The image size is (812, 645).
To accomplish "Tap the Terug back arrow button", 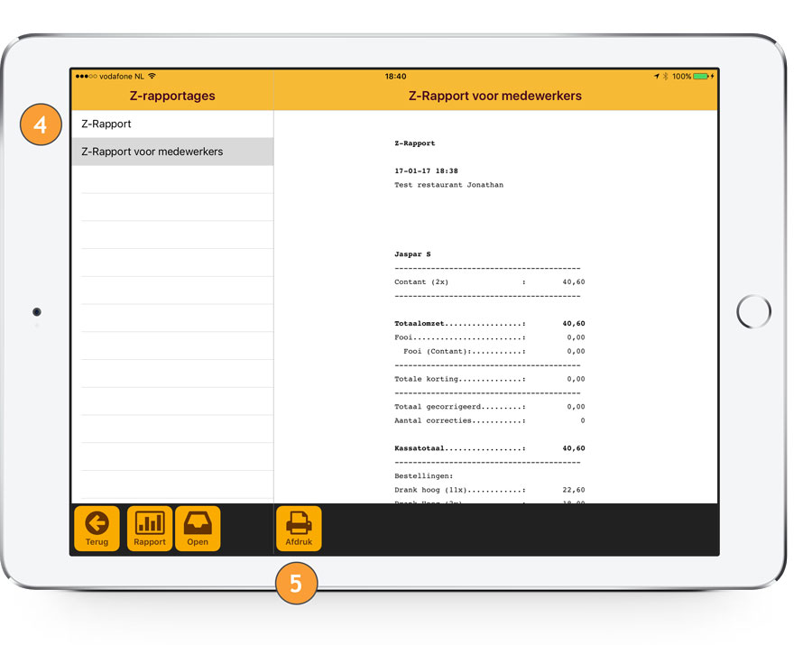I will point(97,529).
